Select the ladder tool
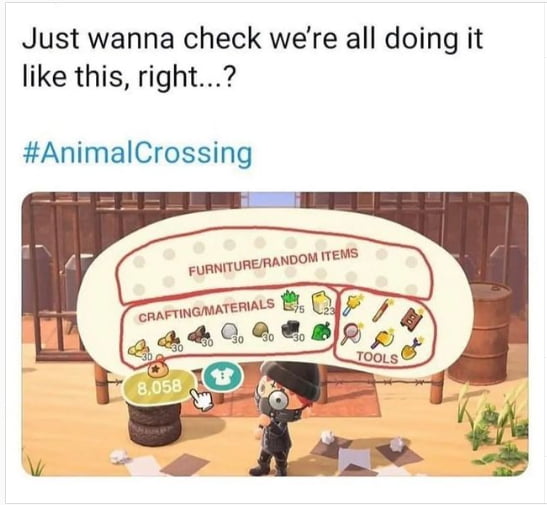Viewport: 547px width, 505px height. [x=412, y=318]
